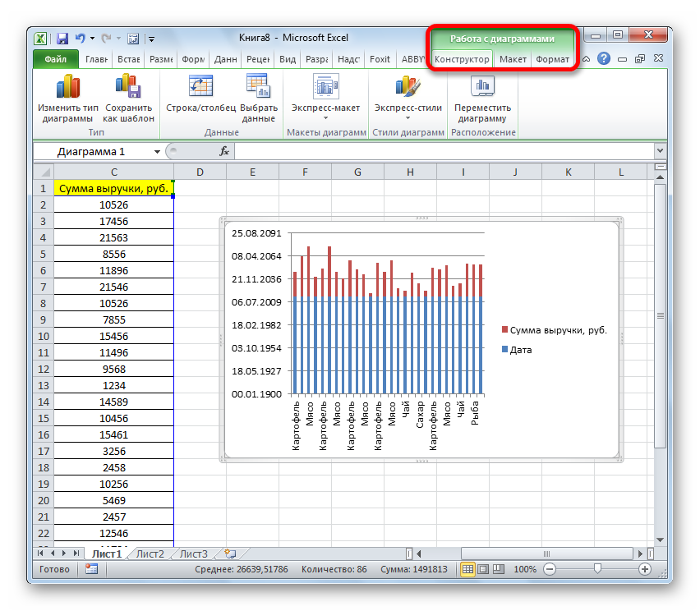Switch to Page Break Preview view

[498, 569]
